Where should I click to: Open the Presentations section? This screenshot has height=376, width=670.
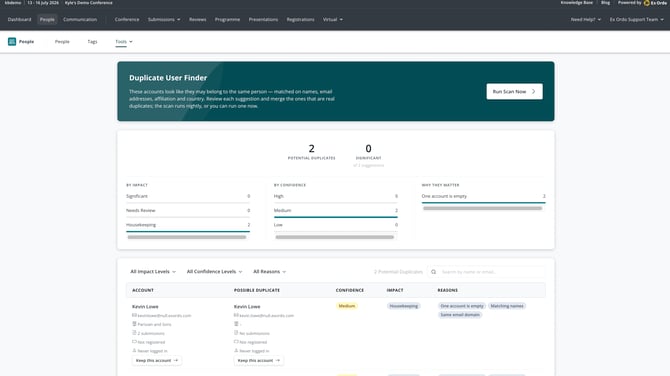[263, 19]
